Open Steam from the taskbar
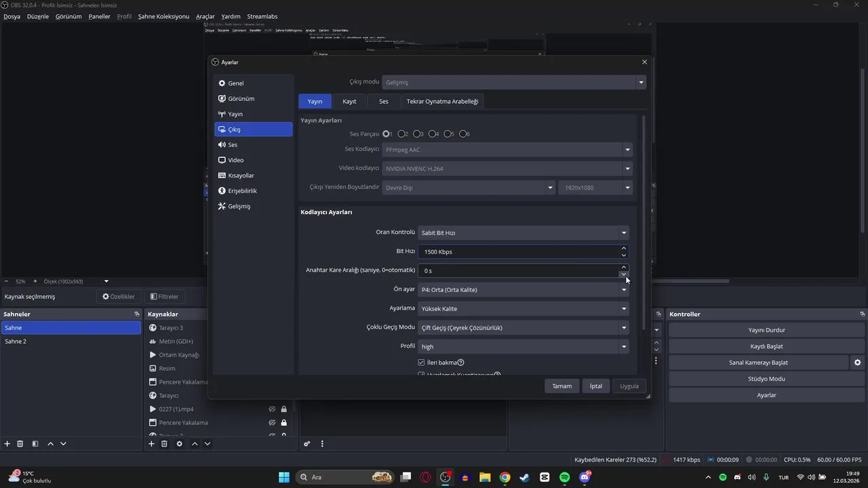Image resolution: width=868 pixels, height=488 pixels. [x=524, y=477]
